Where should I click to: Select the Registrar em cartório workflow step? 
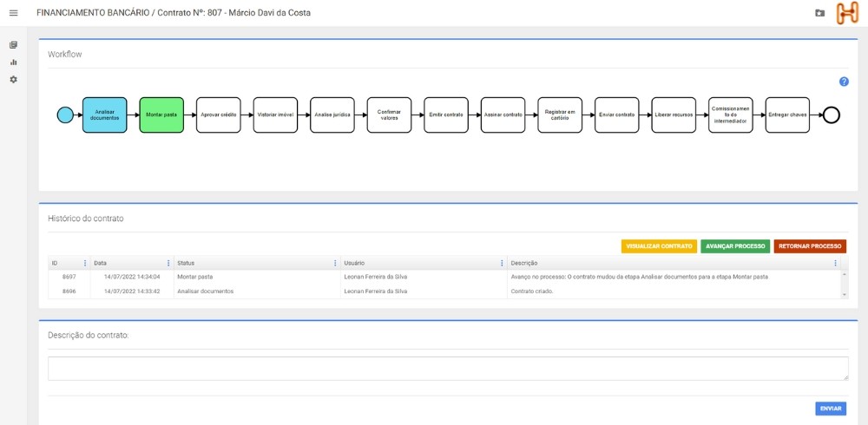560,115
